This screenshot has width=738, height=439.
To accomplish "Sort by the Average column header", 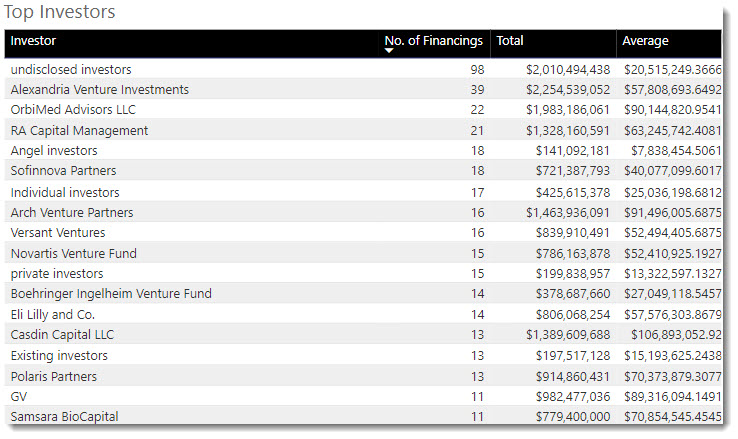I will [645, 41].
